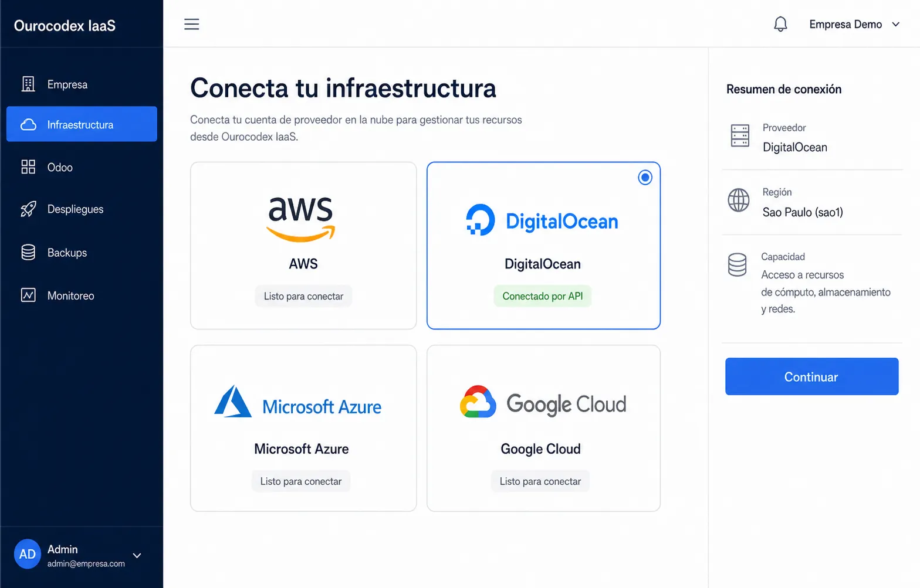Screen dimensions: 920x588
Task: Open Monitoreo section
Action: tap(82, 295)
